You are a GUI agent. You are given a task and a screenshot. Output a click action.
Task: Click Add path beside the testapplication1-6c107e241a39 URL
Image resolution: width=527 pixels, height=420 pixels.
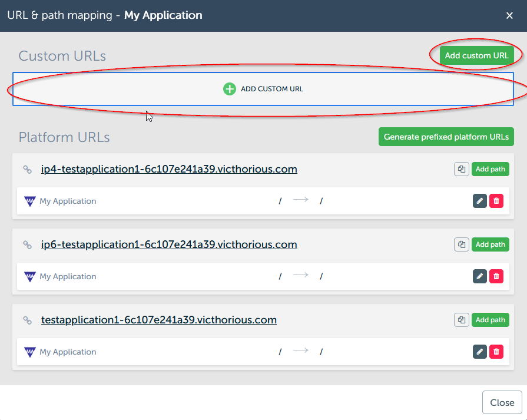point(490,320)
